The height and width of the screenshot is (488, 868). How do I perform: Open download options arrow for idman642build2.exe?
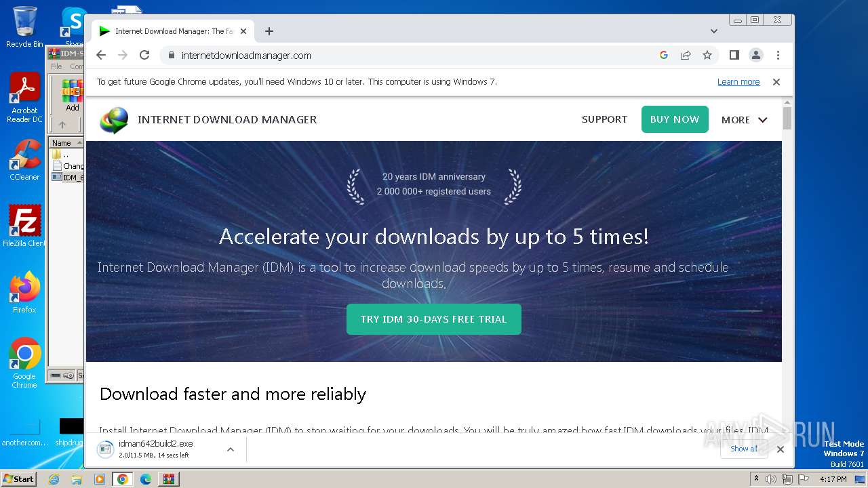(x=231, y=449)
